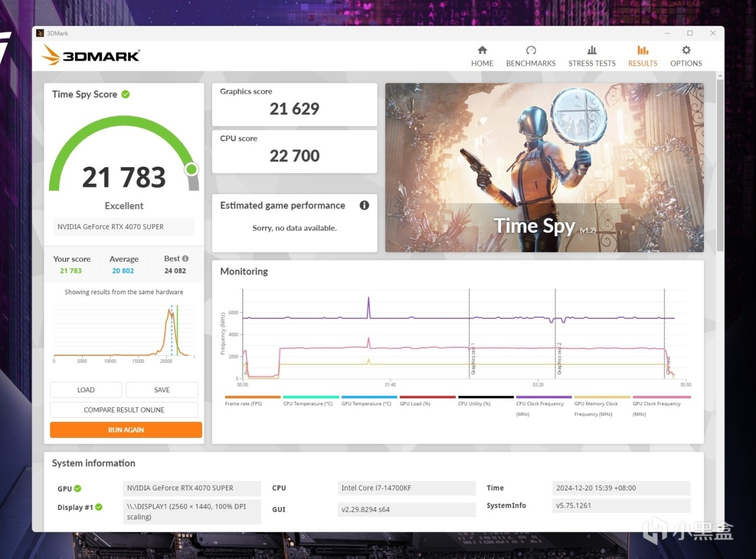Open the Estimated game performance info icon
Image resolution: width=756 pixels, height=559 pixels.
(364, 205)
